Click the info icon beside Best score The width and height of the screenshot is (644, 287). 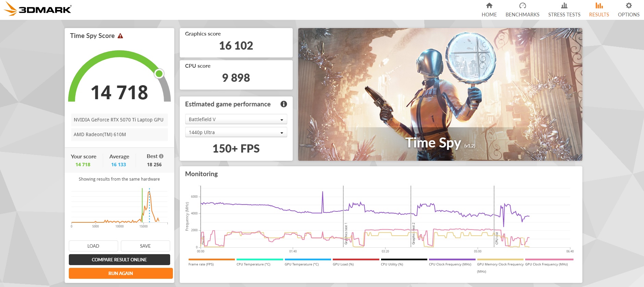point(161,156)
